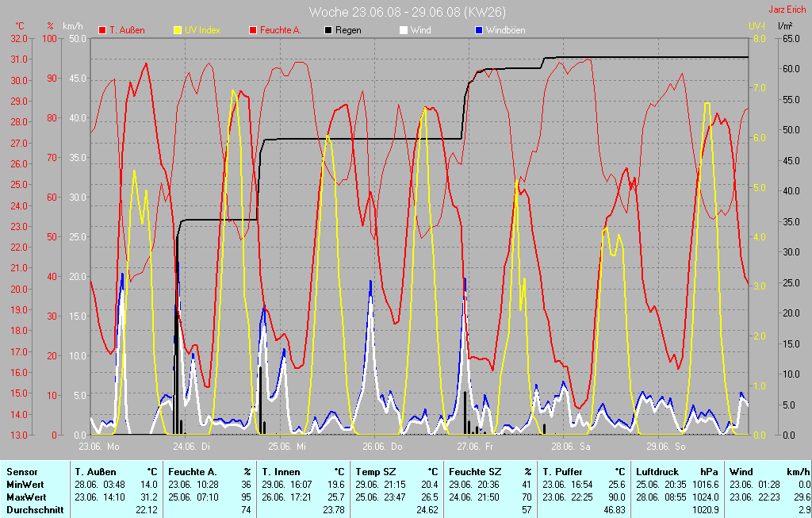Select the 29.06. So date marker
Screen dimensions: 812x518
click(665, 446)
